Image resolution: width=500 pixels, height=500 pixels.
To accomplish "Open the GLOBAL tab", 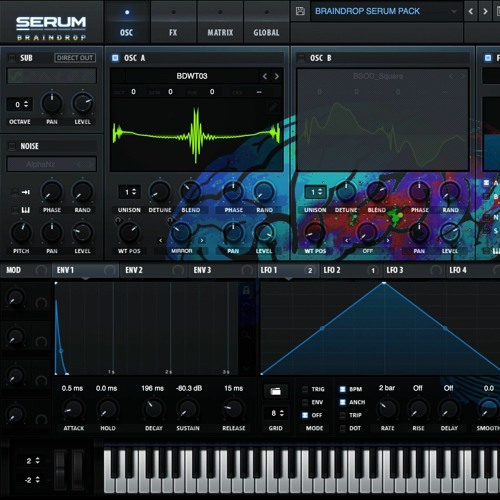I will click(x=266, y=22).
